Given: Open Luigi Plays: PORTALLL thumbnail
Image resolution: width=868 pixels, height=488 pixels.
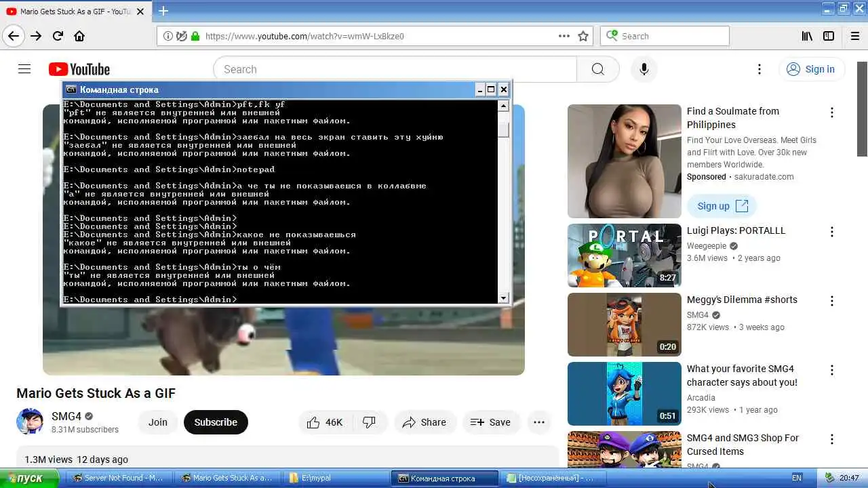Looking at the screenshot, I should (x=624, y=256).
